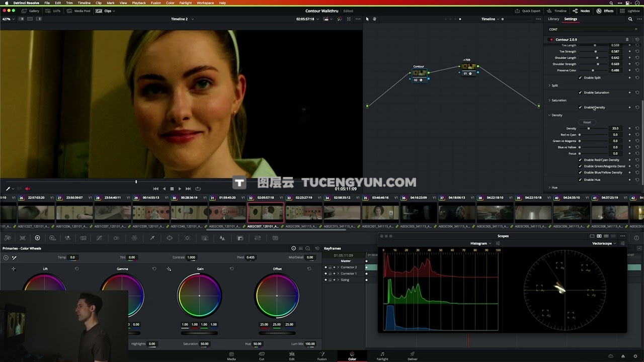Click Quick Export button
This screenshot has width=644, height=362.
528,11
